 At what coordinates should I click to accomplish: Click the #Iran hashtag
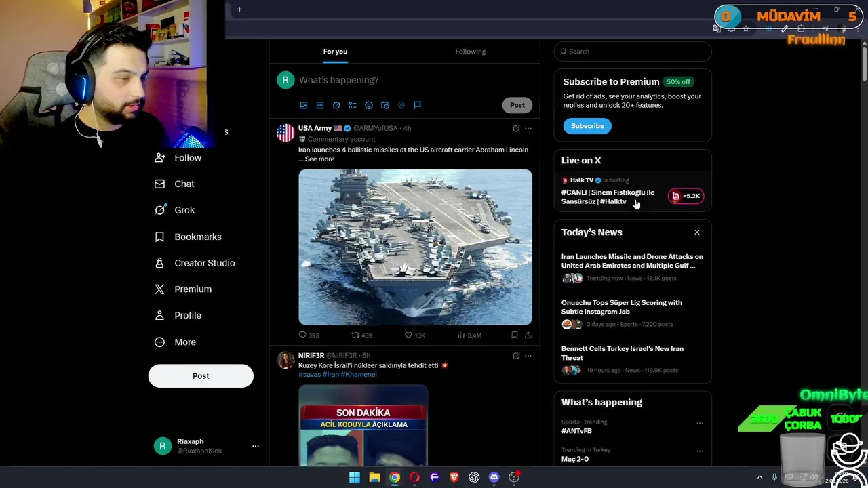click(x=331, y=375)
